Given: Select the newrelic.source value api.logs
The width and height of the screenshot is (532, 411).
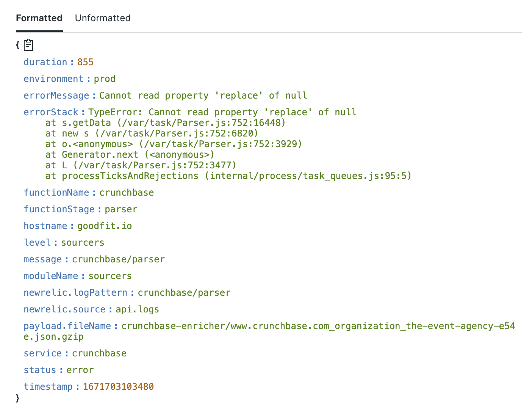Looking at the screenshot, I should (137, 309).
